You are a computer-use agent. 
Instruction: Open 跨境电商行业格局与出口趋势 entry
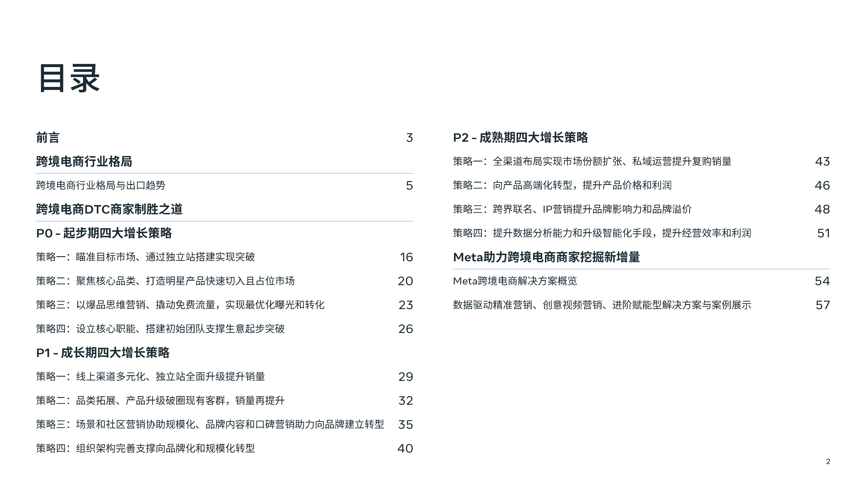point(101,185)
